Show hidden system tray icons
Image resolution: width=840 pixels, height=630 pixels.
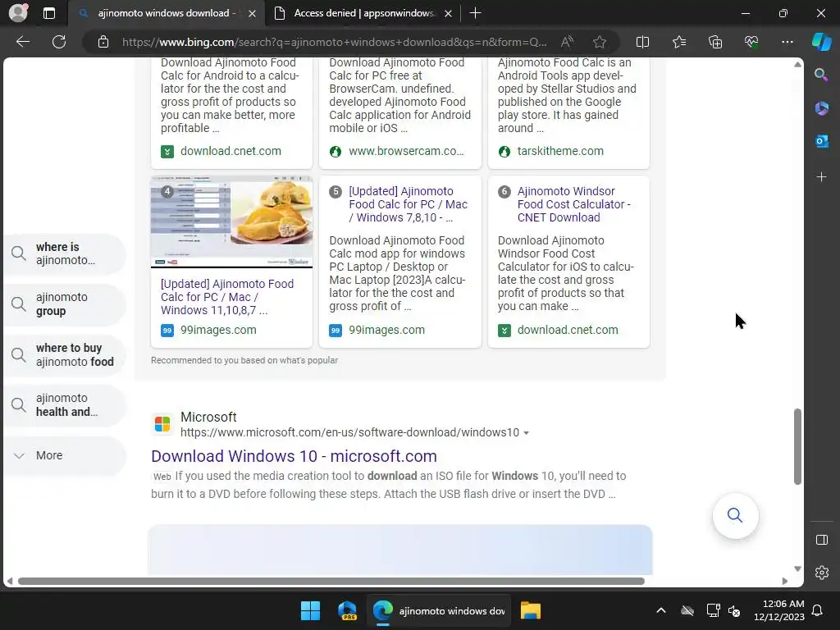[x=661, y=610]
